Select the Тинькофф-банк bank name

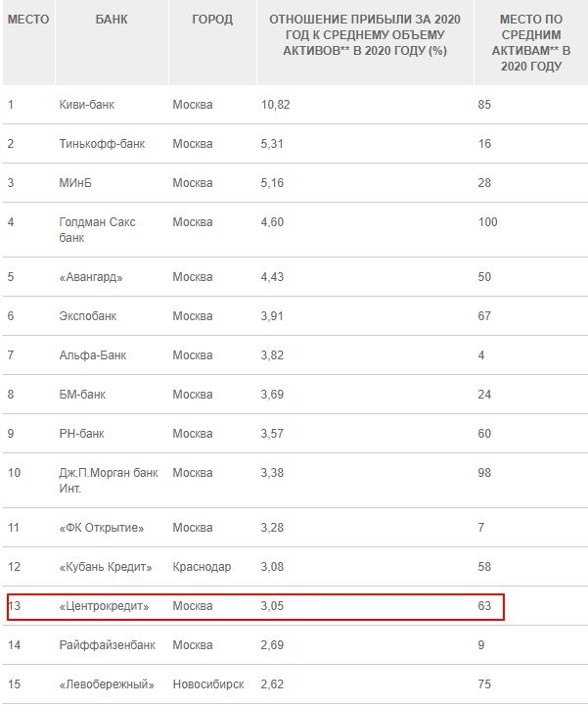click(102, 143)
